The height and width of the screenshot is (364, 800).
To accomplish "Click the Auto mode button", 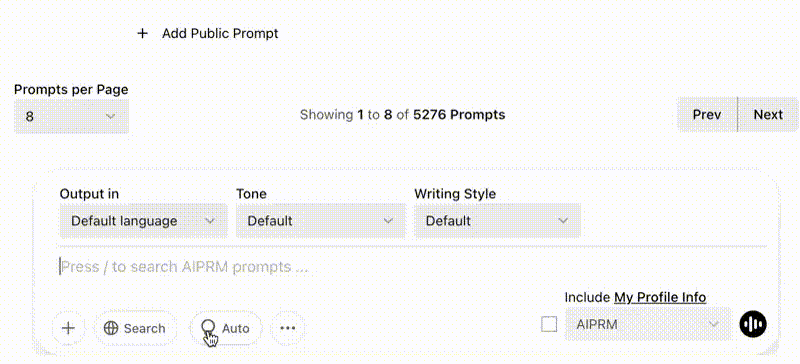I will [x=226, y=328].
